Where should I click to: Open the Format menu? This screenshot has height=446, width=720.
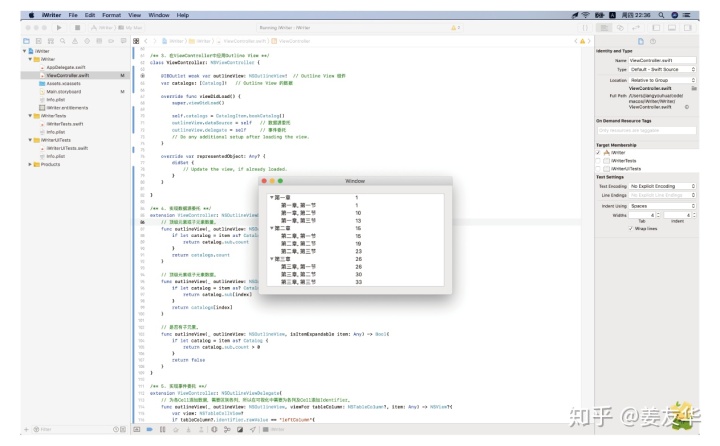coord(112,15)
